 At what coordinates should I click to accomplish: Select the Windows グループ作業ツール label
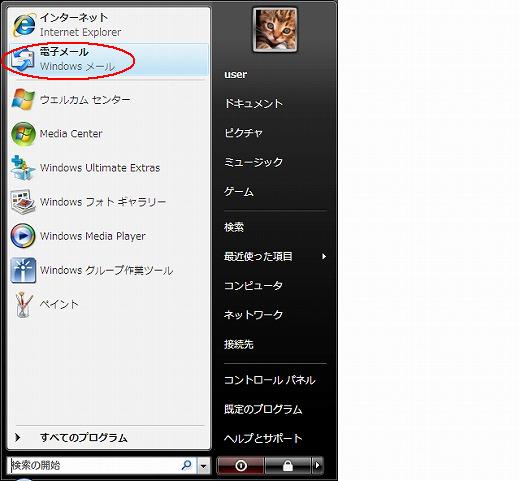[x=106, y=270]
